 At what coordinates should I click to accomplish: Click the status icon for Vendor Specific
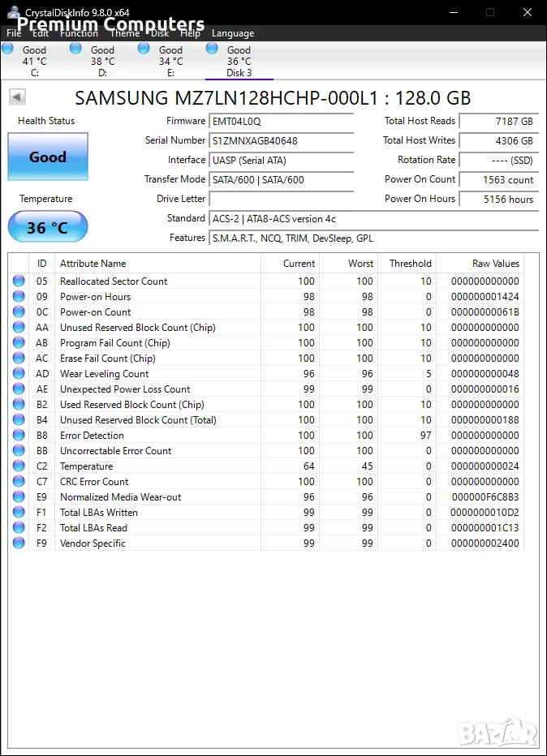tap(19, 543)
